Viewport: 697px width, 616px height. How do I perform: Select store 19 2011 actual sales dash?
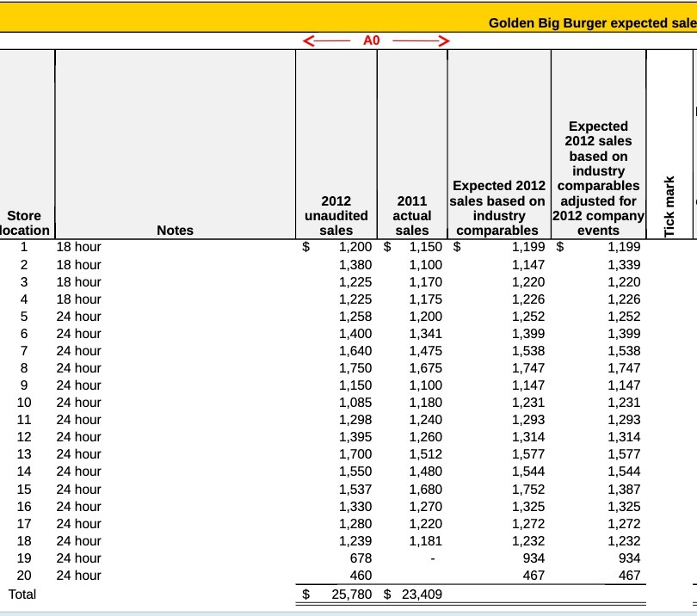pos(433,558)
